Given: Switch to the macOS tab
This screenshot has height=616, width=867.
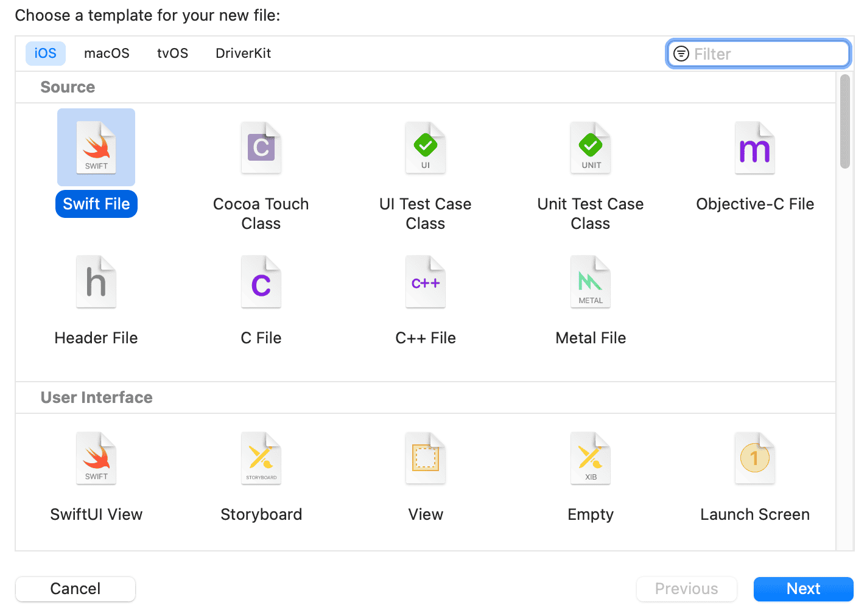Looking at the screenshot, I should [x=107, y=54].
